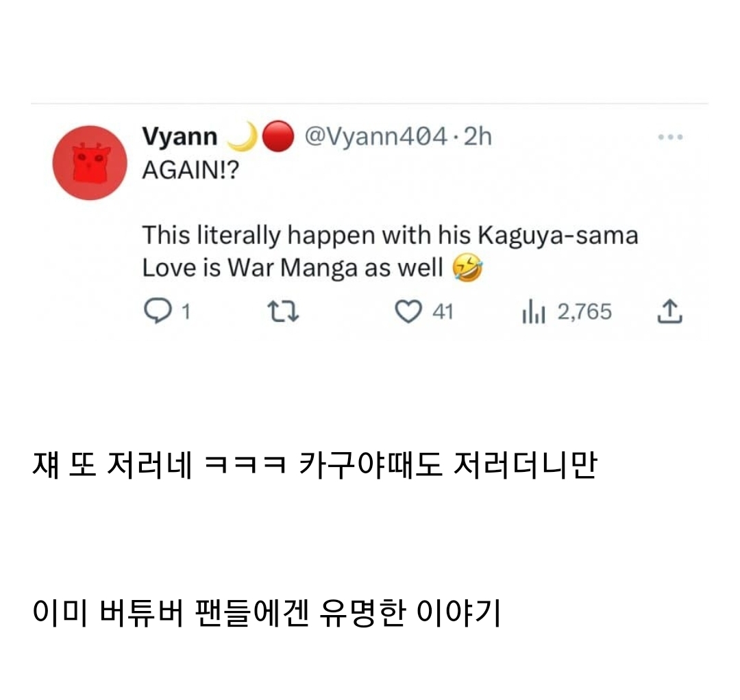Click the reply speech bubble icon
The height and width of the screenshot is (700, 740).
(157, 312)
